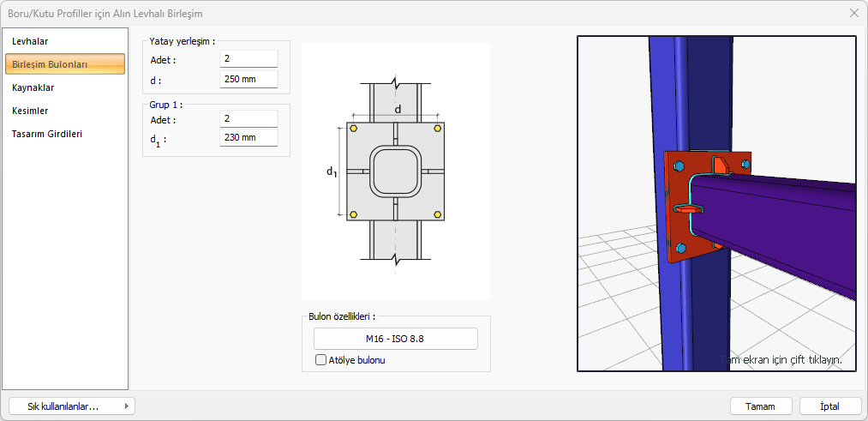
Task: Click the d1 field showing 230 mm
Action: coord(248,137)
